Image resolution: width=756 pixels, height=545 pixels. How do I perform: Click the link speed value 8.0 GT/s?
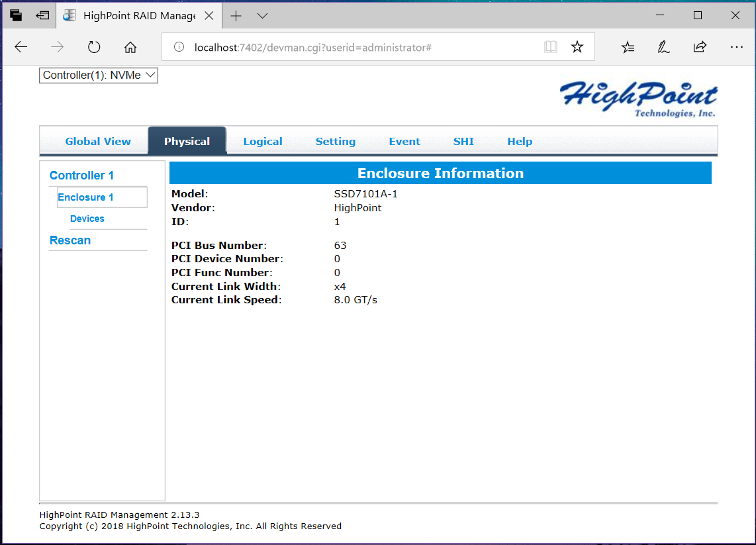click(355, 300)
